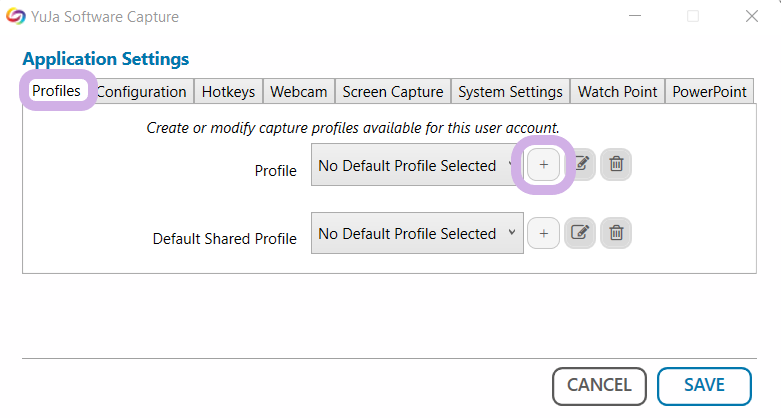Click the edit icon for Profile

581,165
